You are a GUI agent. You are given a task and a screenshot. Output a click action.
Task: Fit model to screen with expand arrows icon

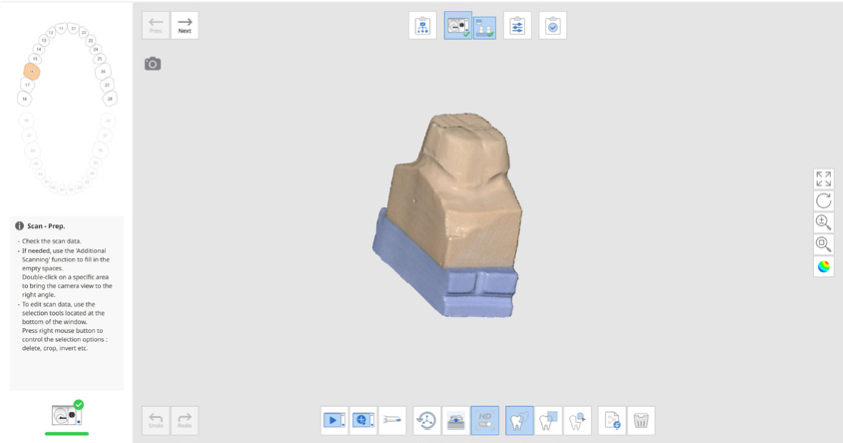[x=824, y=178]
